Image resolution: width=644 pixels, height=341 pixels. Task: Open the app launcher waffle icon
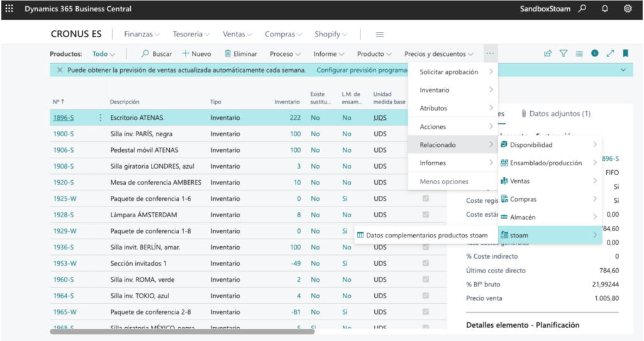pyautogui.click(x=9, y=8)
